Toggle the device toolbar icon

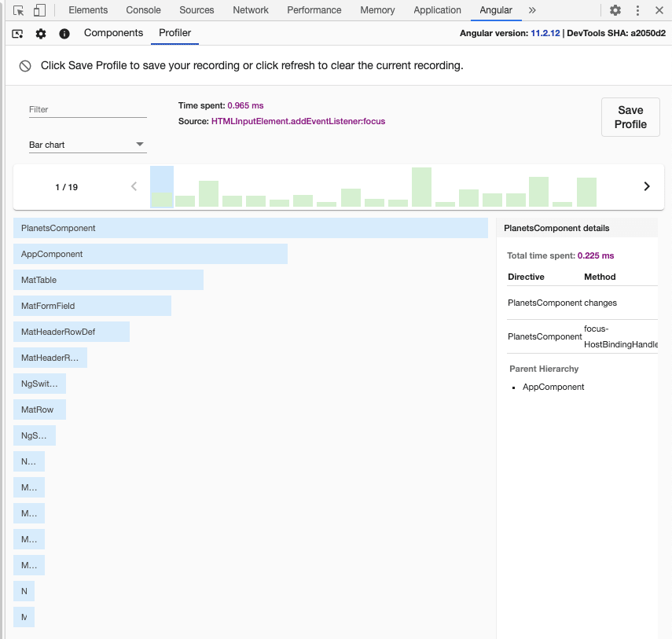point(39,10)
